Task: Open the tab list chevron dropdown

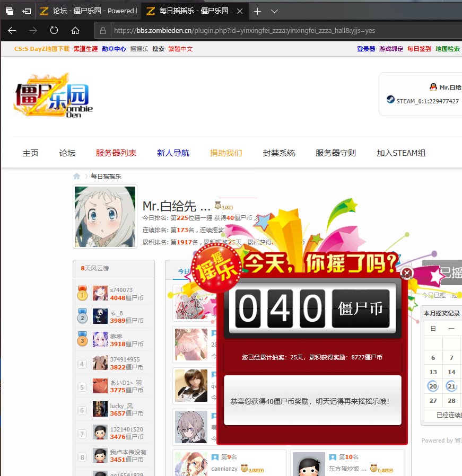Action: (274, 11)
